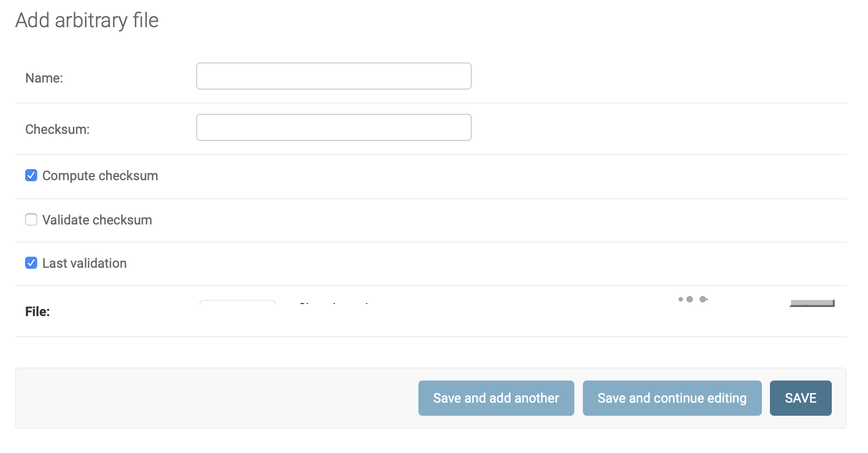Disable the Compute checksum checkbox

pyautogui.click(x=31, y=175)
